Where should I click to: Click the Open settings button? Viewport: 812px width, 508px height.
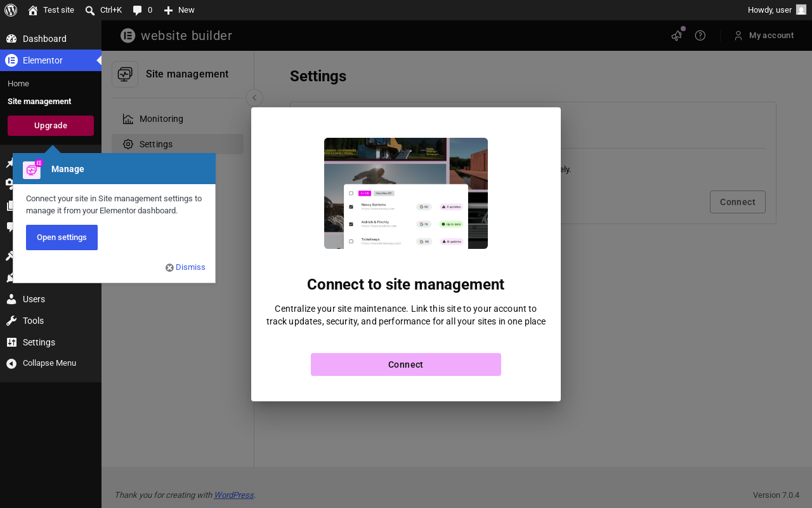point(62,237)
